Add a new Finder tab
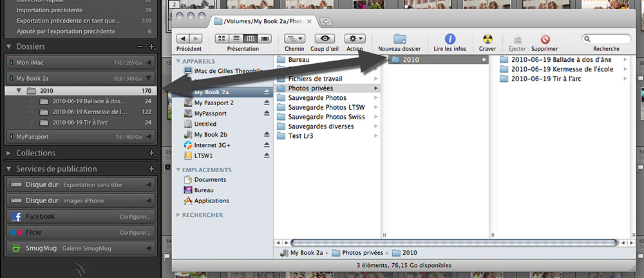Image resolution: width=644 pixels, height=278 pixels. pyautogui.click(x=326, y=21)
